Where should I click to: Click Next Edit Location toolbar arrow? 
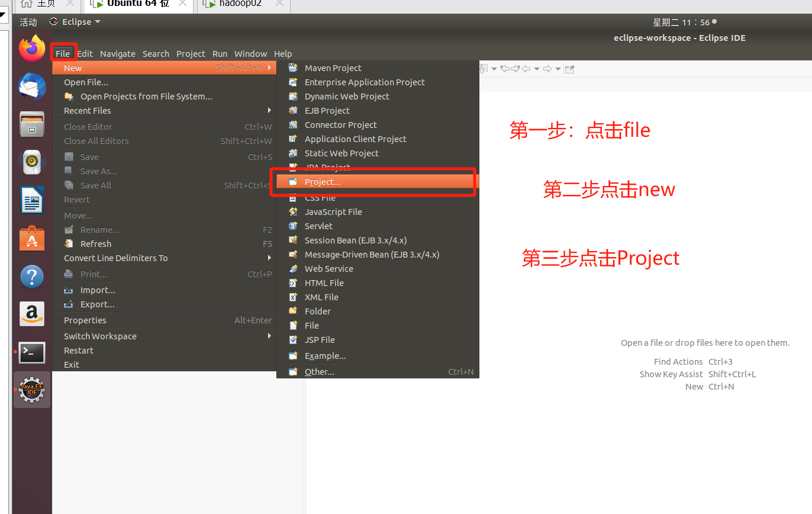pyautogui.click(x=515, y=69)
